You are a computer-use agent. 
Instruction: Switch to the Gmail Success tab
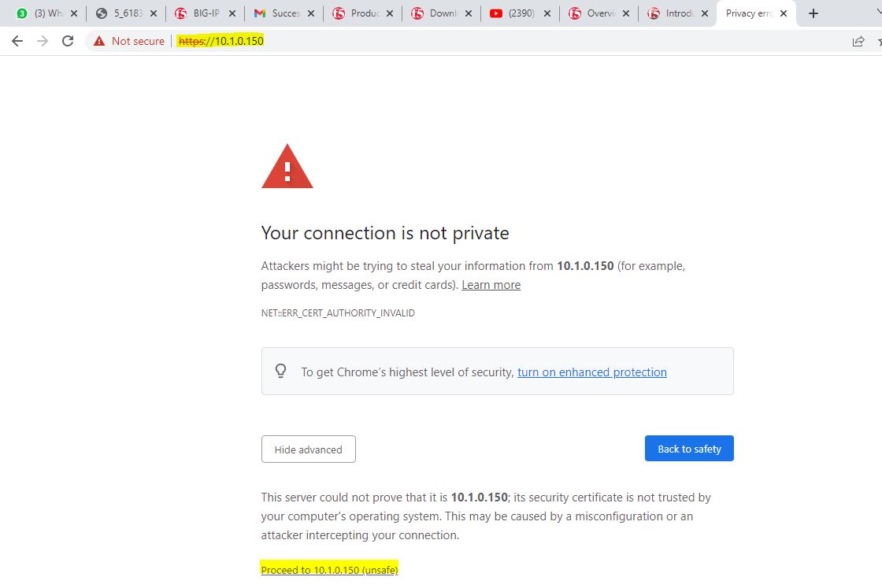tap(280, 13)
